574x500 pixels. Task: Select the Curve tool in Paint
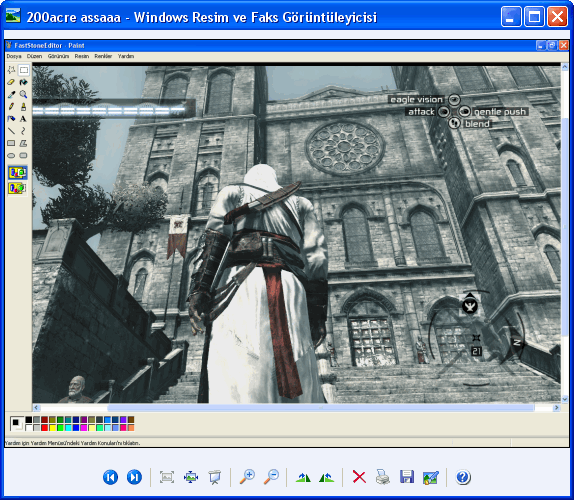pos(24,131)
